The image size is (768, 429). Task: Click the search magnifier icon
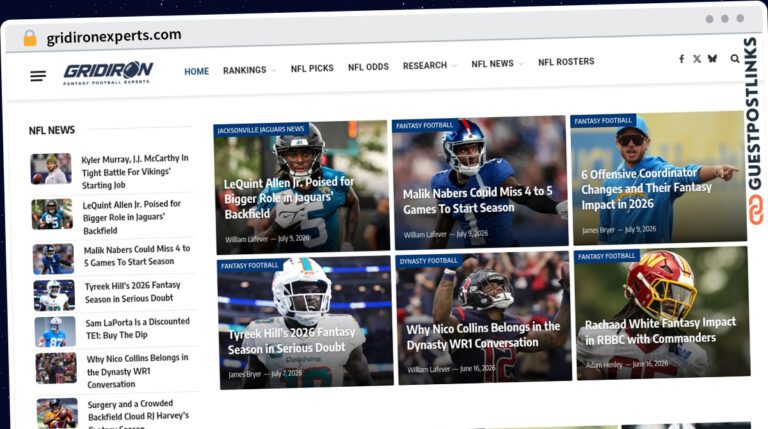coord(735,58)
